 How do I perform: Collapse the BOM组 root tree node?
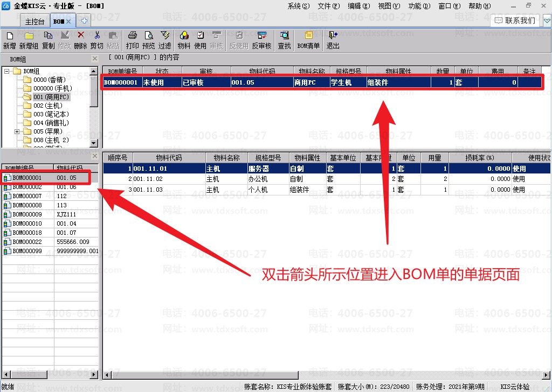click(x=6, y=72)
